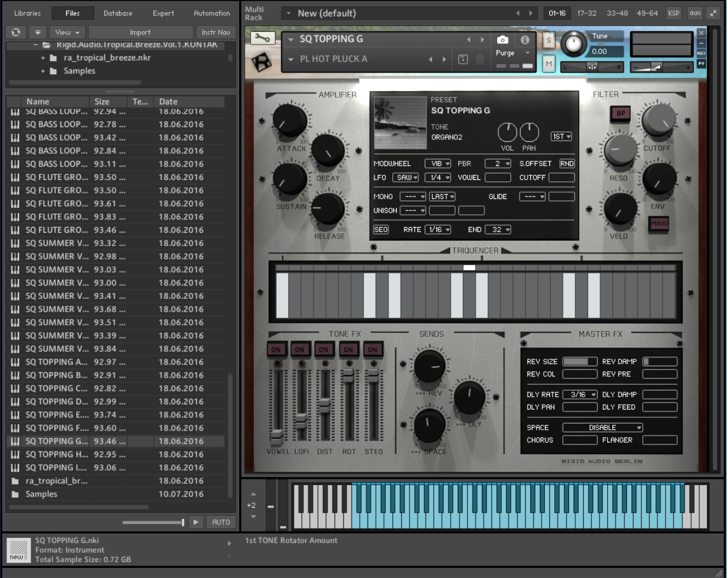Go to the previous snapshot from PL HOT PLUCK A
This screenshot has width=728, height=578.
click(x=431, y=59)
